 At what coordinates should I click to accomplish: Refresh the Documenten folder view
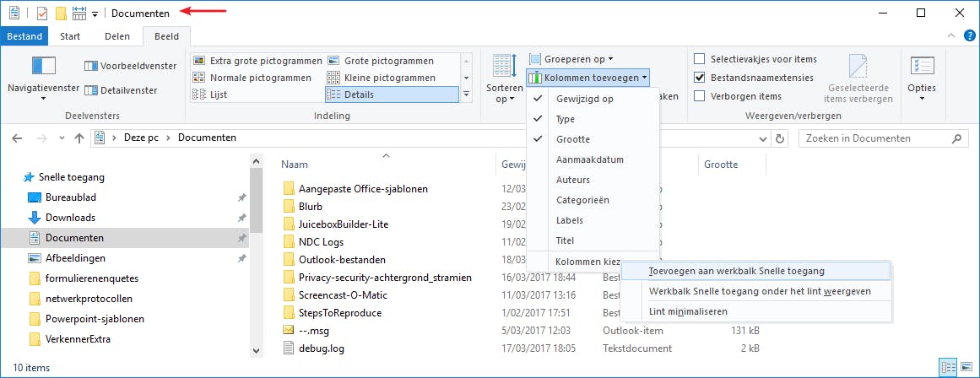pos(780,138)
